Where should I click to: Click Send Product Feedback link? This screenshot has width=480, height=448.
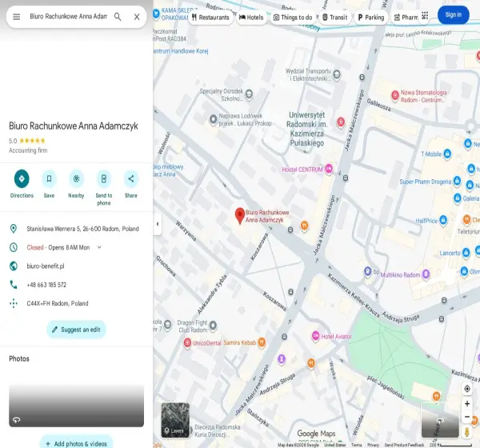click(x=404, y=445)
